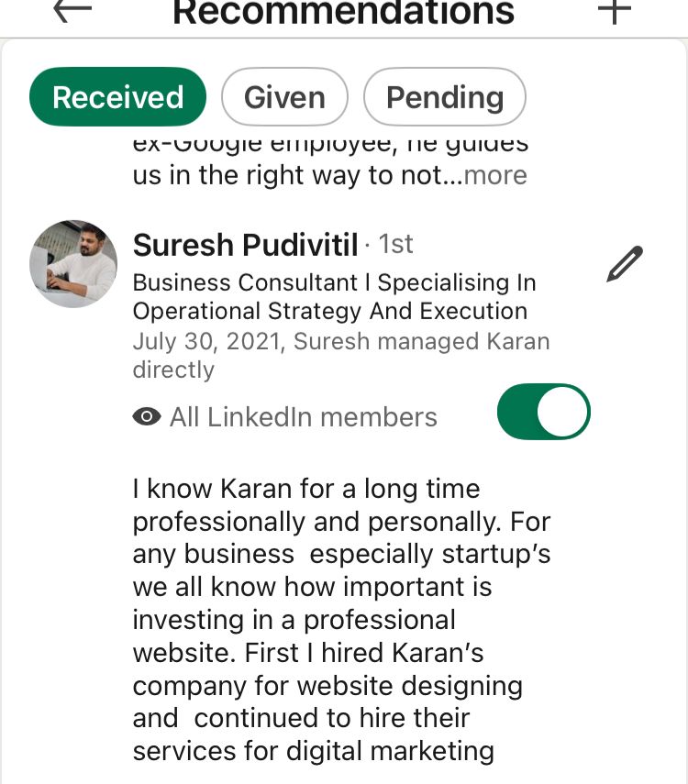Image resolution: width=688 pixels, height=784 pixels.
Task: Click the pencil edit icon beside Suresh
Action: pos(625,264)
